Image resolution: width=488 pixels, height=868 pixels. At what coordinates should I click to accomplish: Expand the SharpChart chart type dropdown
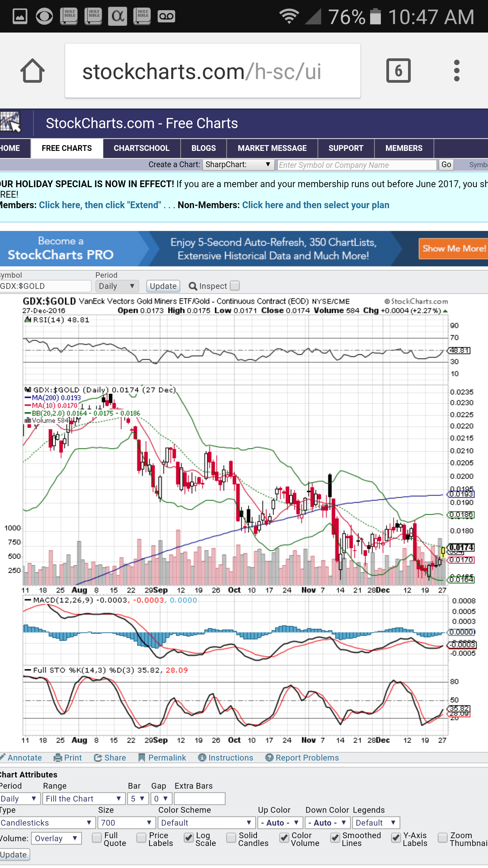tap(238, 165)
